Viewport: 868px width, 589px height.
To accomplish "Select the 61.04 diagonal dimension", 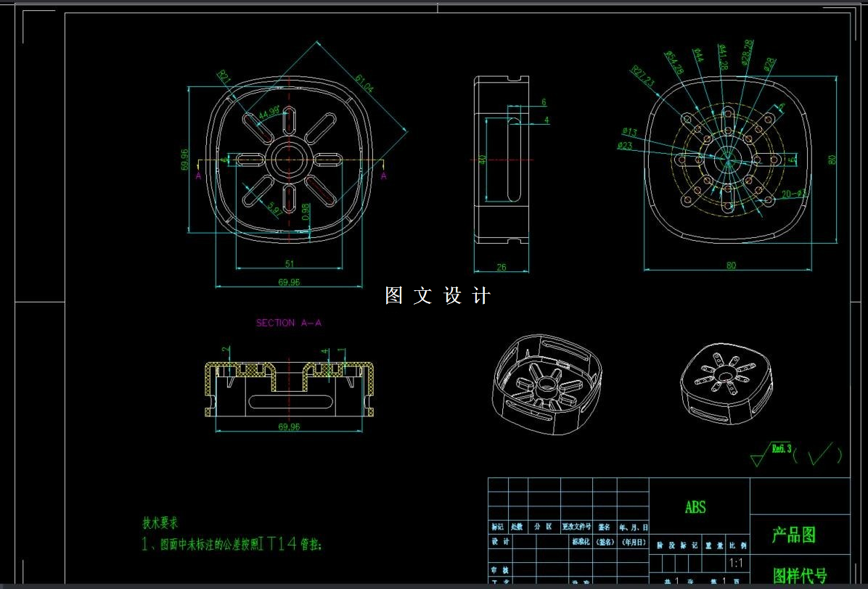I will pos(364,83).
